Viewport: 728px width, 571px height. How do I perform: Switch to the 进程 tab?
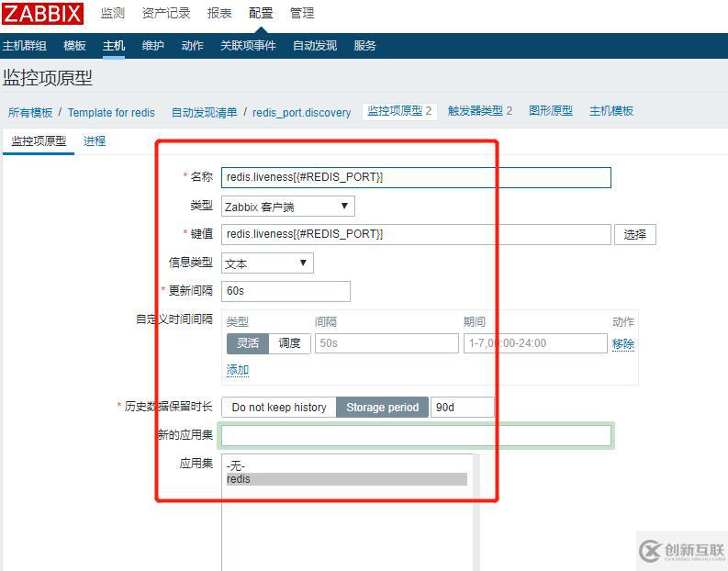(x=95, y=141)
